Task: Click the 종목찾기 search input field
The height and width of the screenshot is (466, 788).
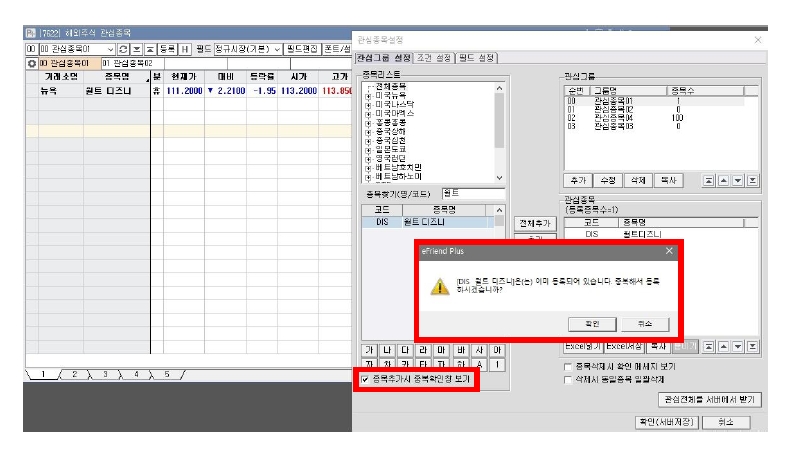Action: 473,194
